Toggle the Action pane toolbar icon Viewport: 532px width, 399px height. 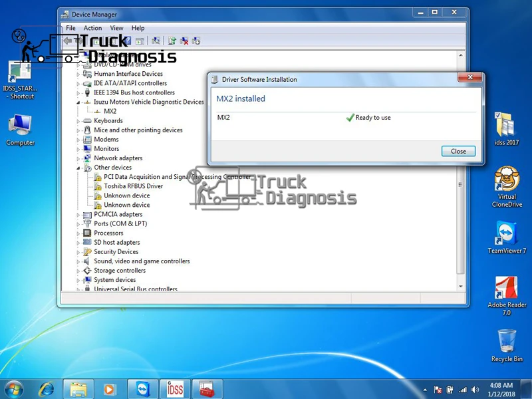click(x=140, y=41)
